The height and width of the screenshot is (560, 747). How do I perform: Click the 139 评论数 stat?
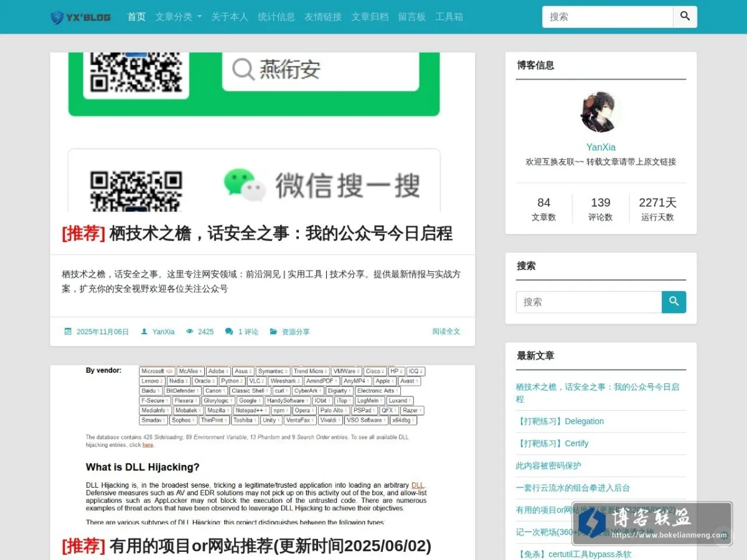point(601,209)
